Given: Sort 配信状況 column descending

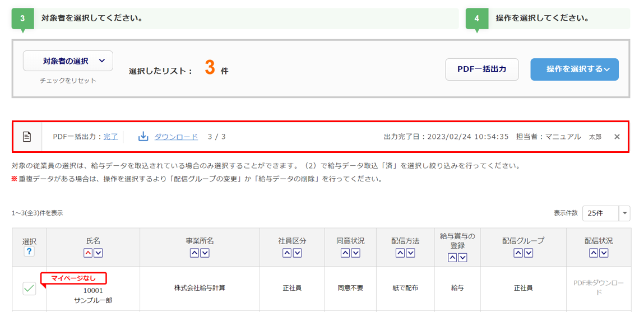Looking at the screenshot, I should pos(604,253).
